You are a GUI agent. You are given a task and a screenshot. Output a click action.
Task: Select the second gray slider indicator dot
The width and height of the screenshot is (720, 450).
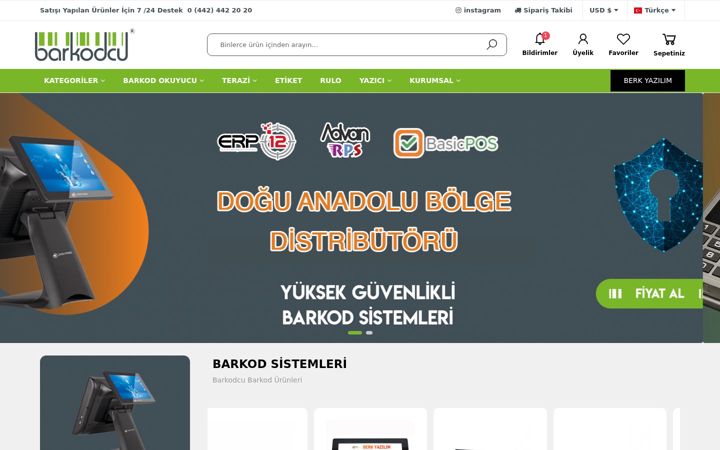pos(369,333)
